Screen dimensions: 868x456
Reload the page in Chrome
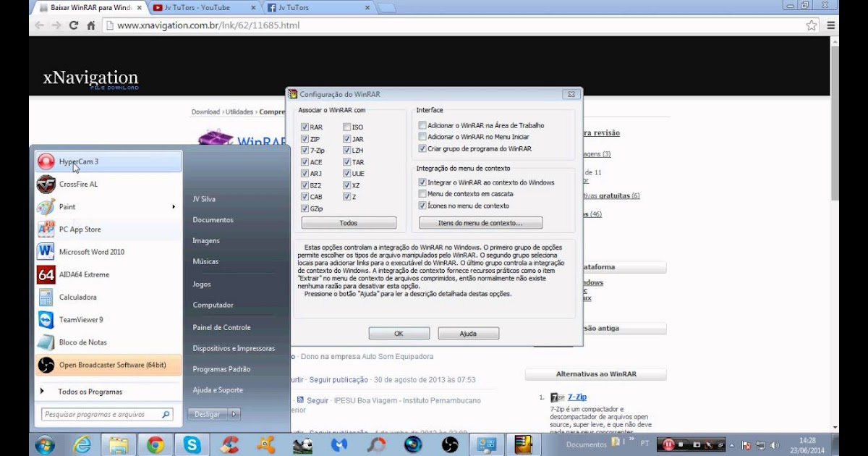pyautogui.click(x=74, y=25)
